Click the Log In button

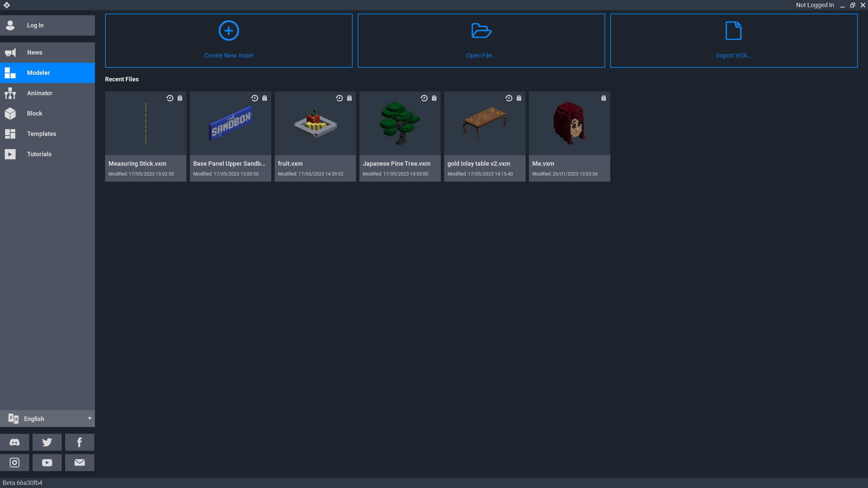[47, 25]
